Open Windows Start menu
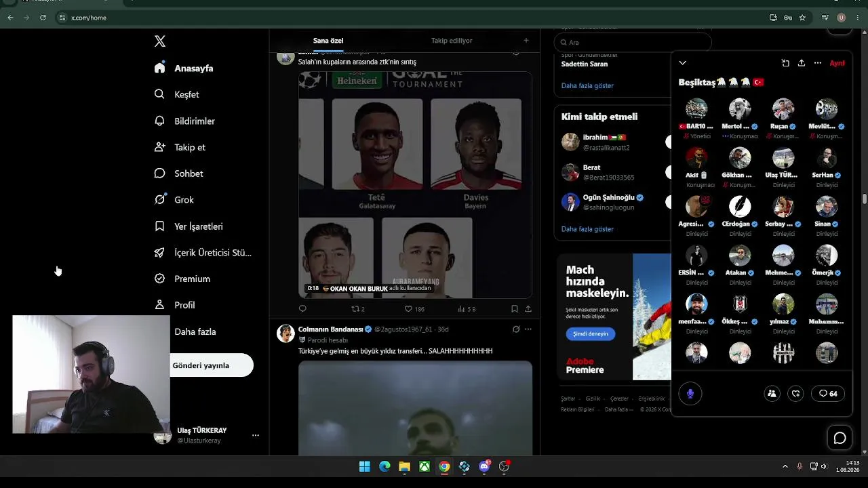Viewport: 868px width, 488px height. point(365,466)
